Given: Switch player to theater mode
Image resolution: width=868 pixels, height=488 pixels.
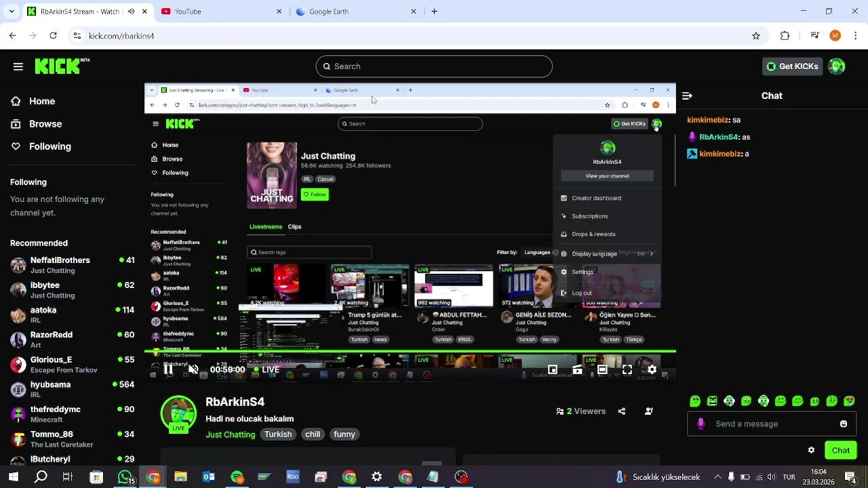Looking at the screenshot, I should [x=602, y=369].
